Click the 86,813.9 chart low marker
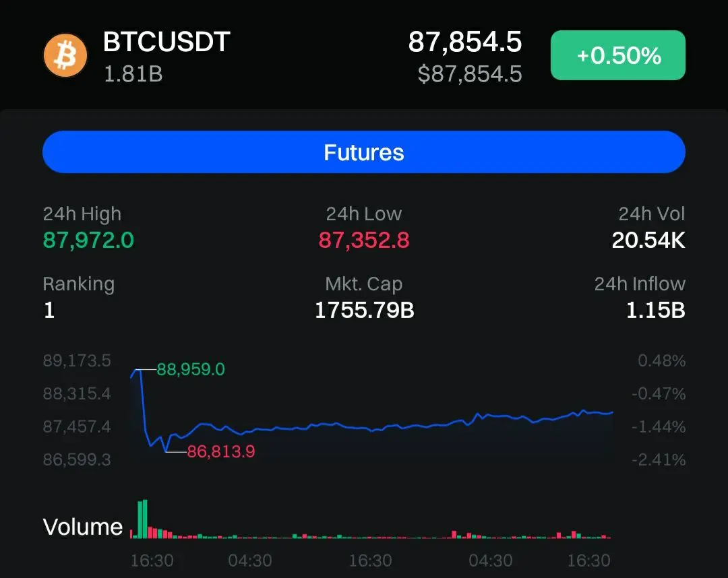The image size is (728, 578). (x=220, y=452)
